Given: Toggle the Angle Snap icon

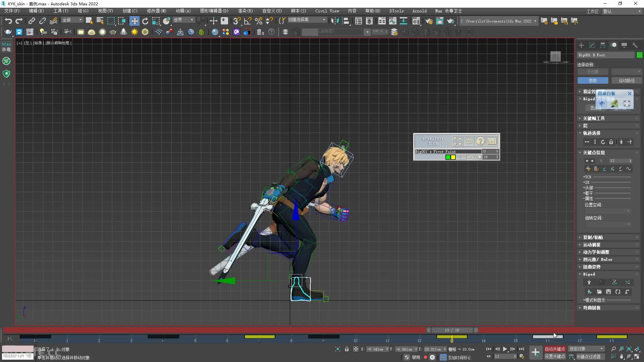Looking at the screenshot, I should click(248, 21).
